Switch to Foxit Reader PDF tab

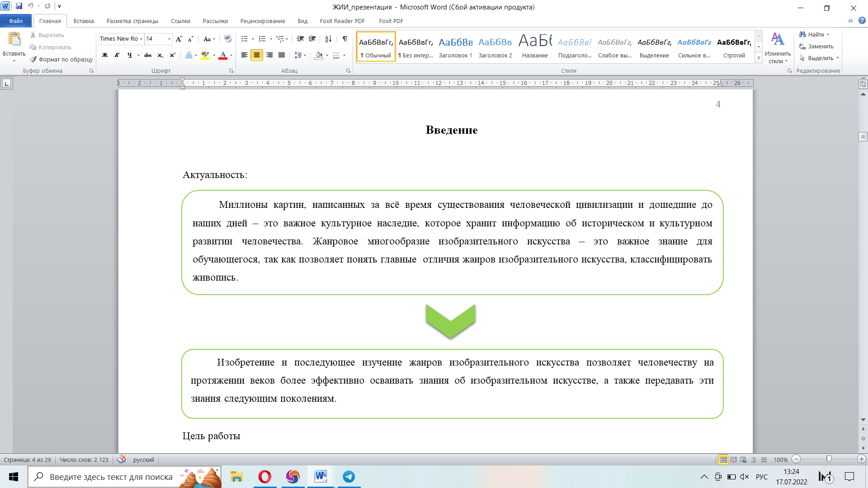342,21
